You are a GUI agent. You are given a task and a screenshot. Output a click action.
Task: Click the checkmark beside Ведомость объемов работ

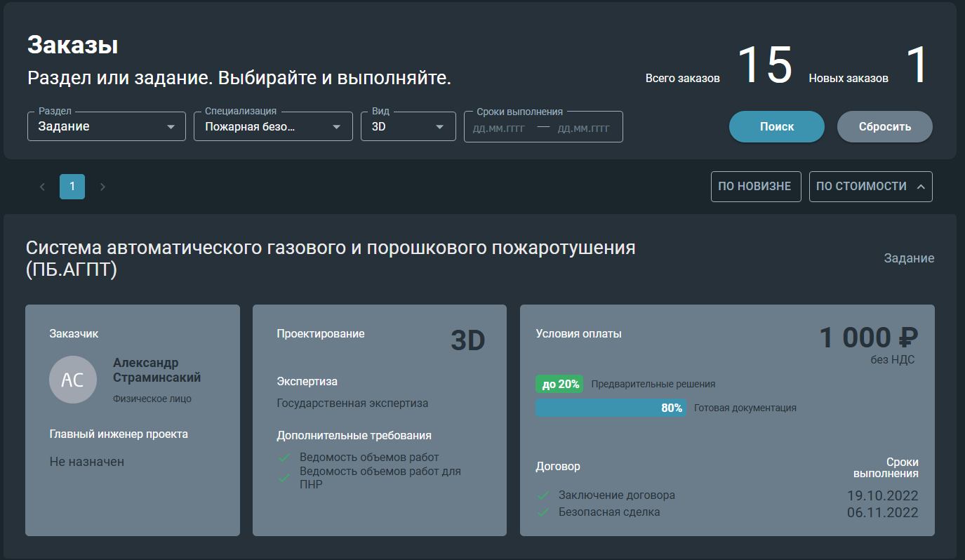click(x=284, y=458)
